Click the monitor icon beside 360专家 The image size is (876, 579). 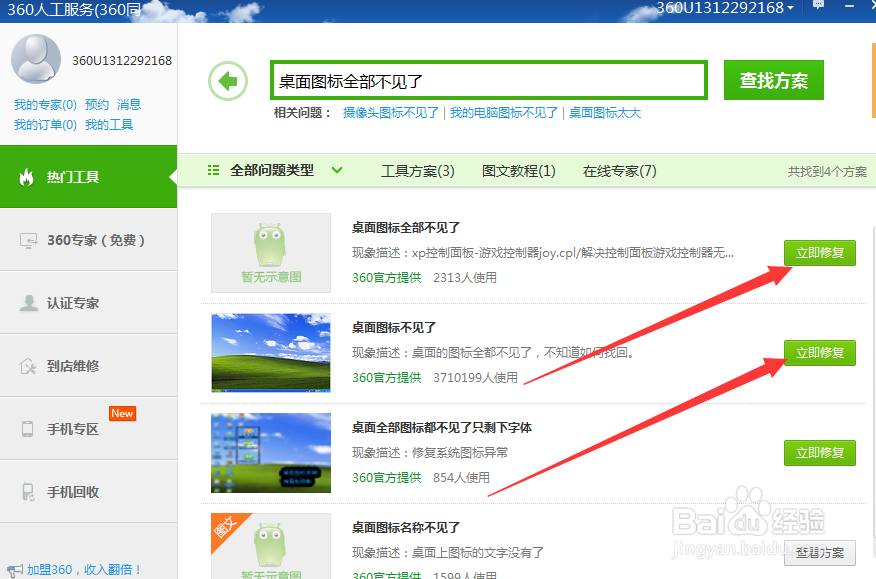pos(28,240)
